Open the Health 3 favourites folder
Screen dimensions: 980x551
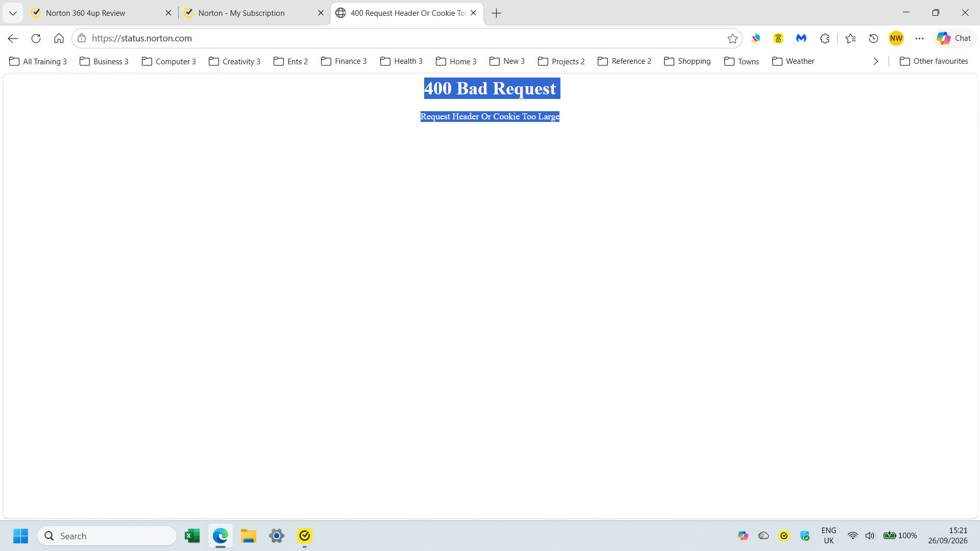tap(401, 61)
